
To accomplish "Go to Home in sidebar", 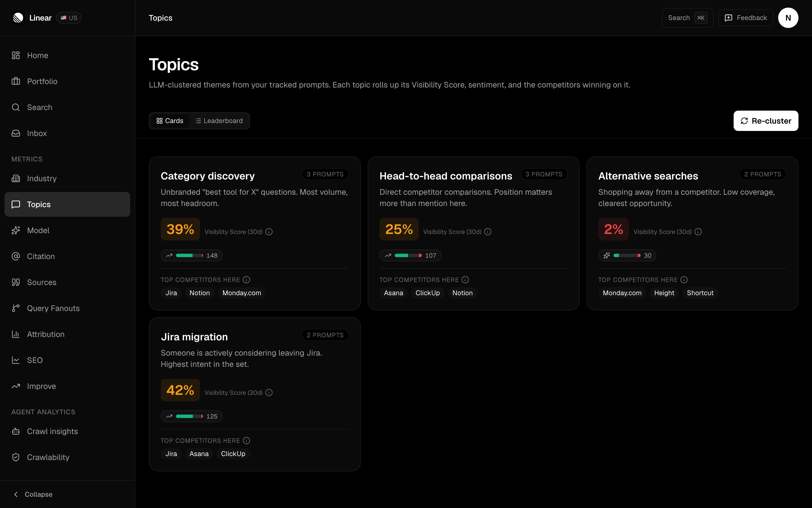I will [67, 55].
